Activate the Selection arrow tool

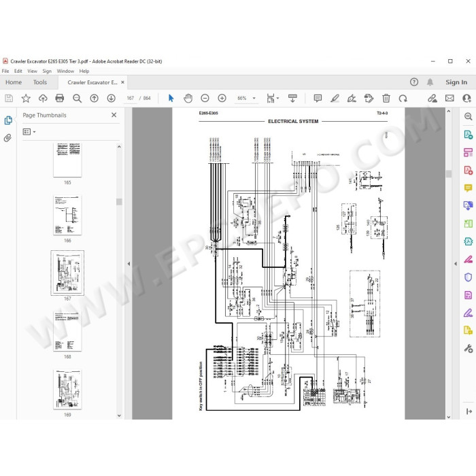[171, 99]
